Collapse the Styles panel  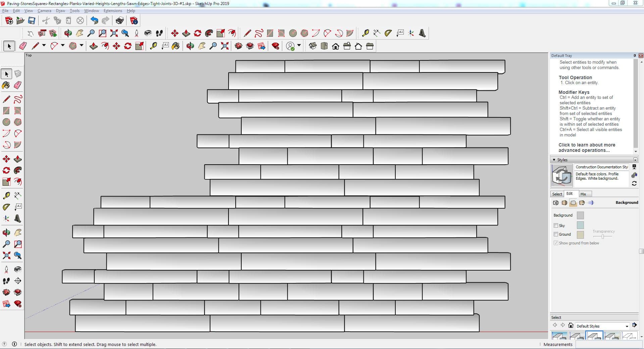pos(554,160)
